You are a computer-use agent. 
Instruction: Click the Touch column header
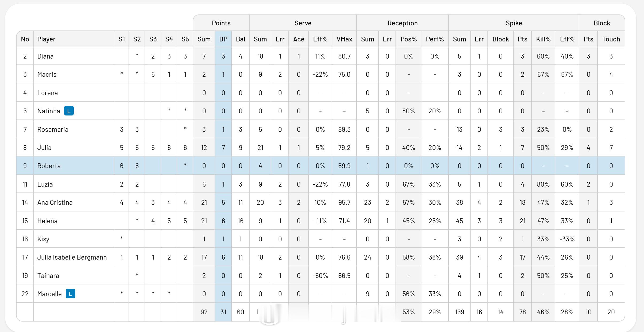(611, 39)
